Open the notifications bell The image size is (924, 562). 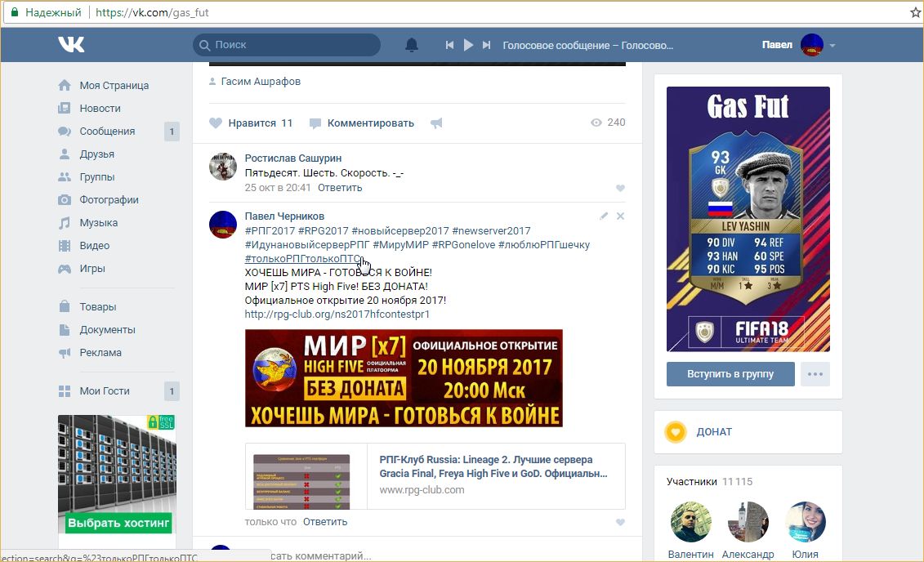pyautogui.click(x=412, y=45)
